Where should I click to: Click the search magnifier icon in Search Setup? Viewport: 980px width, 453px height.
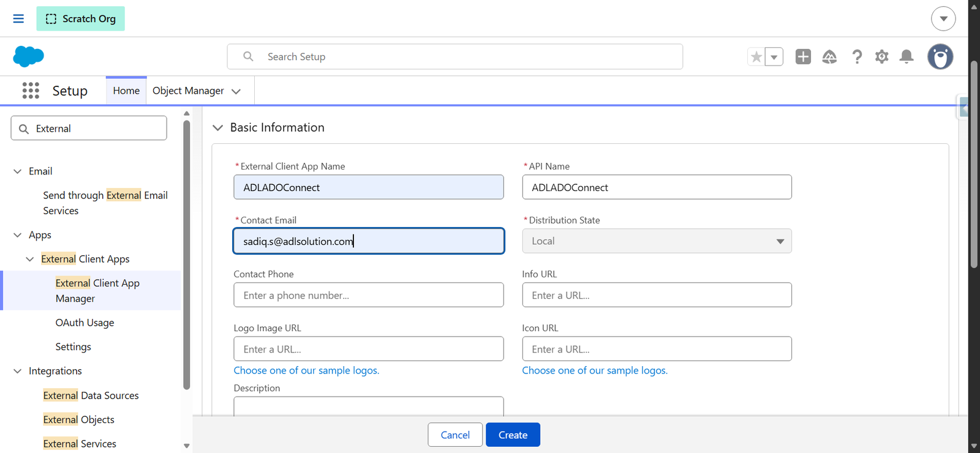pos(248,56)
